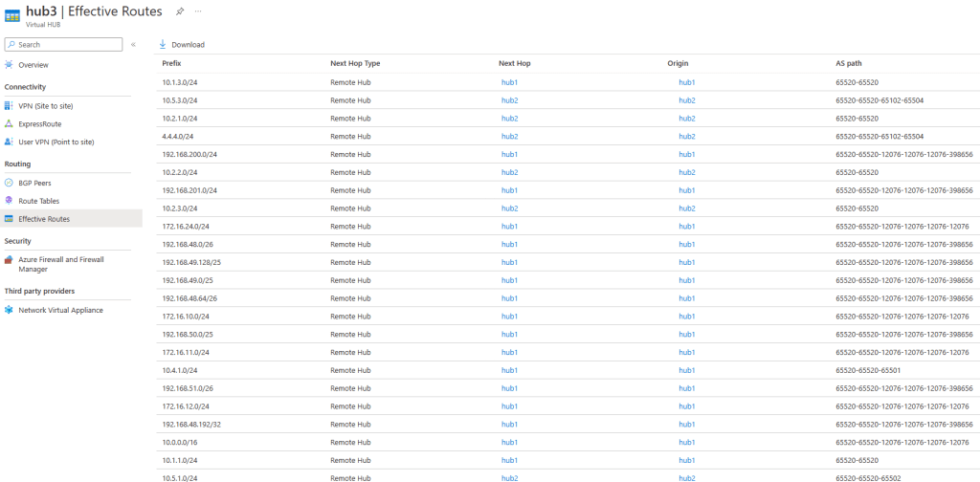This screenshot has width=980, height=482.
Task: Click the BGP Peers icon
Action: pos(10,183)
